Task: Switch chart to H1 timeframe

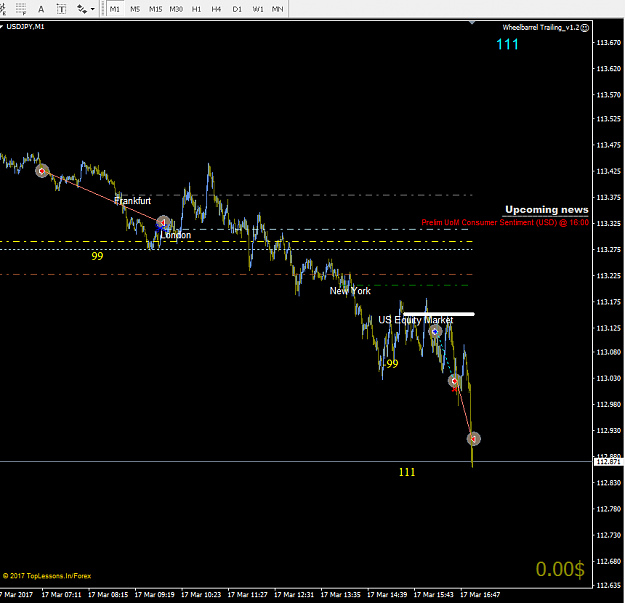Action: pyautogui.click(x=196, y=9)
